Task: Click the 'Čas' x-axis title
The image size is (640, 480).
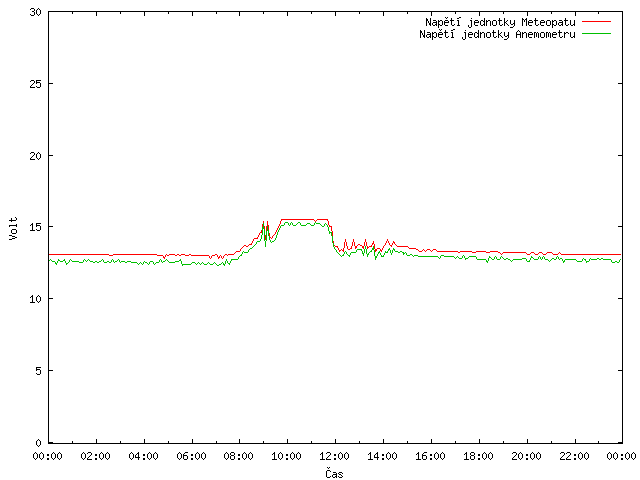Action: (x=334, y=473)
